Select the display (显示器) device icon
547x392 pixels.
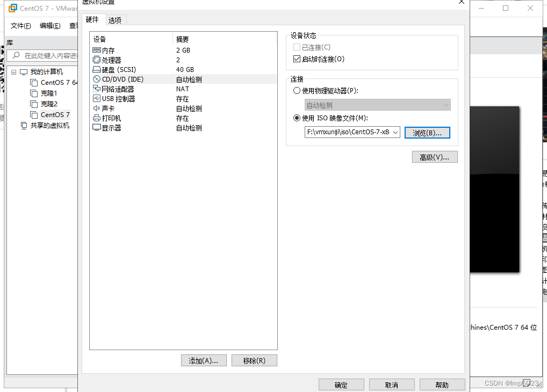click(97, 128)
